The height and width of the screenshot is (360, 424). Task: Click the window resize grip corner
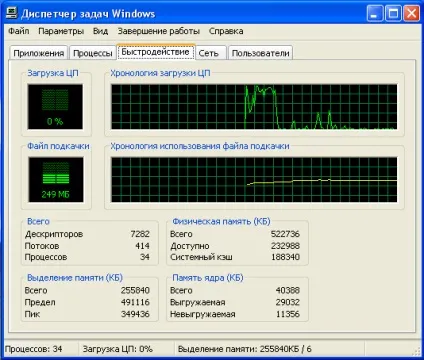coord(416,351)
